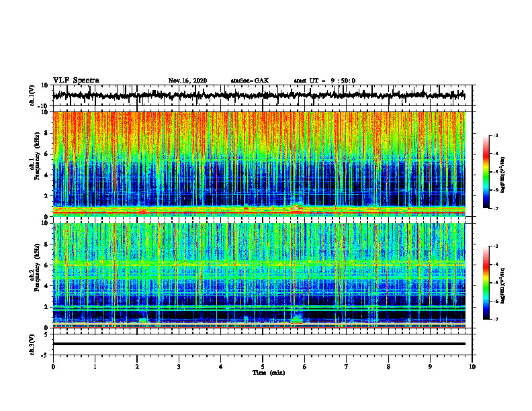Click the "start UT = 9 : 50: 0" text

point(324,81)
